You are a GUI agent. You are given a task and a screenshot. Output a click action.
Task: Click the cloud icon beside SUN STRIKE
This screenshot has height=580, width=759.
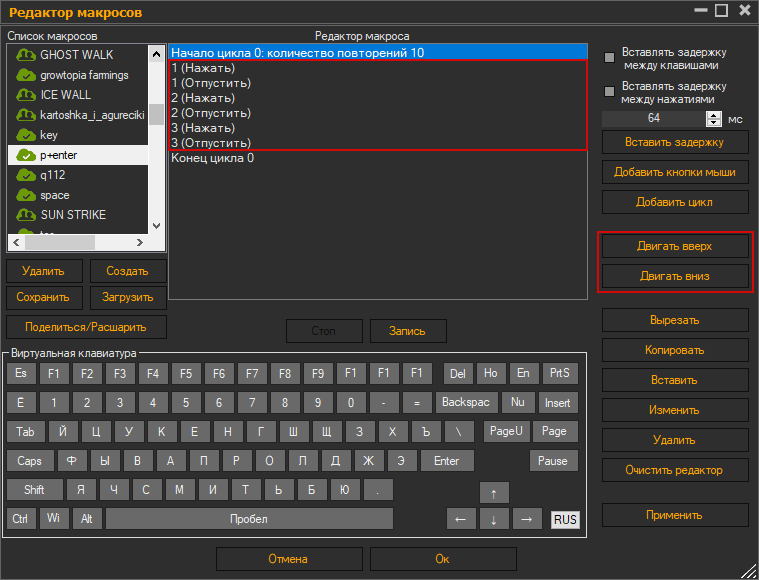(26, 215)
